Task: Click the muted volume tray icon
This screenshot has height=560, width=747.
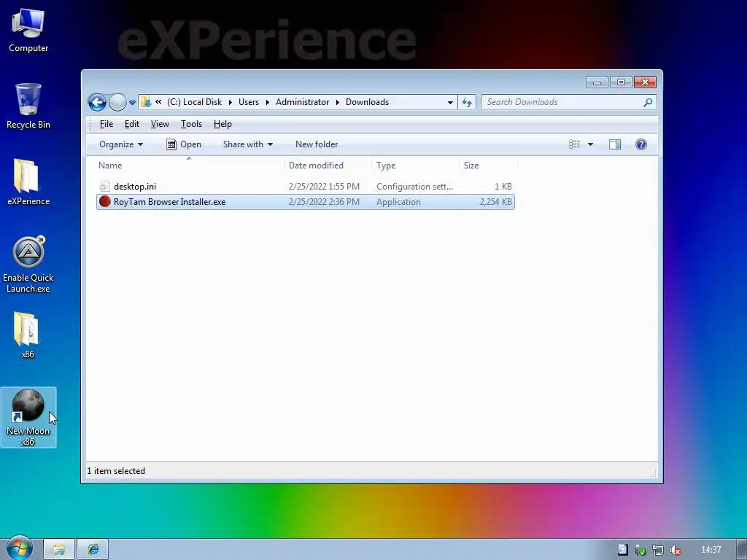Action: tap(675, 550)
